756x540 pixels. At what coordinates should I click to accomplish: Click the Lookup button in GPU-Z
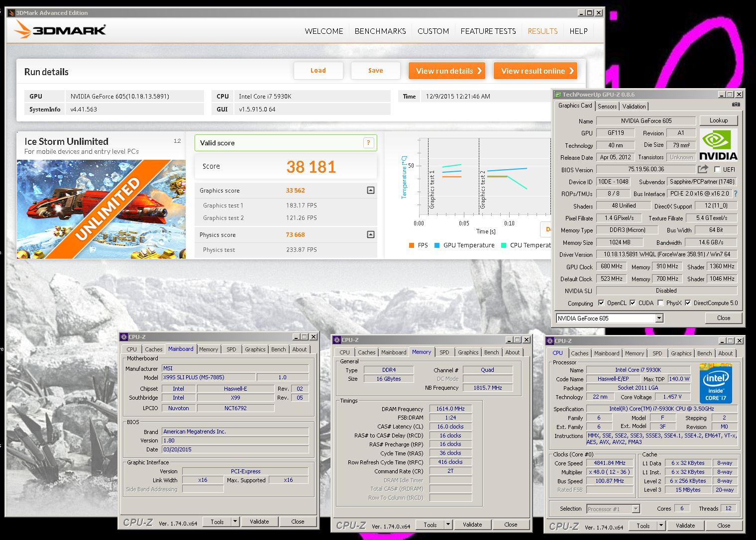(718, 120)
